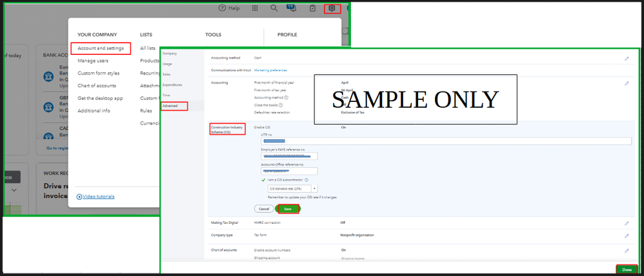Open Additional info menu entry
This screenshot has width=644, height=276.
[x=94, y=110]
